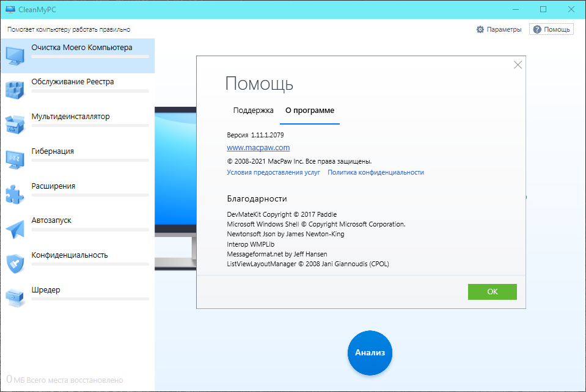Select the Registry Maintenance cubes icon

point(15,90)
